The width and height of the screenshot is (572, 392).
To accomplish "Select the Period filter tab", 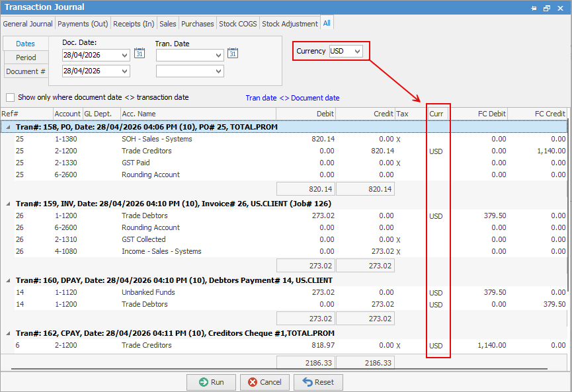I will point(26,58).
